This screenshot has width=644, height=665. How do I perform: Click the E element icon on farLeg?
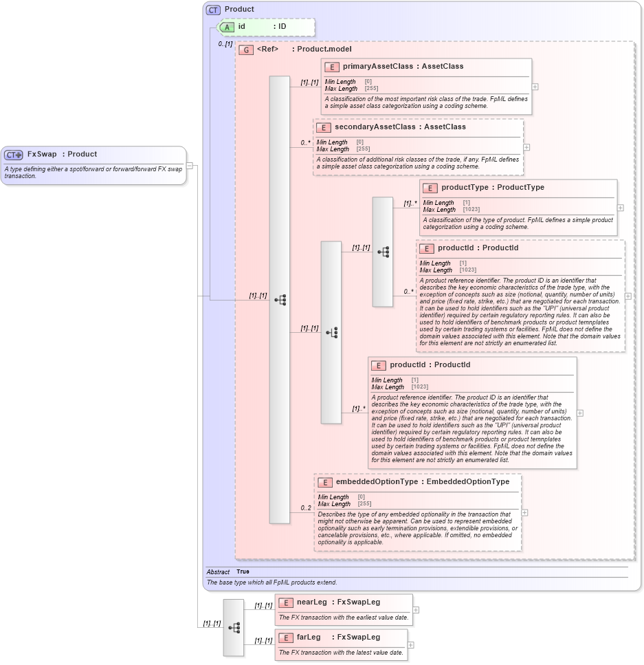click(x=287, y=637)
